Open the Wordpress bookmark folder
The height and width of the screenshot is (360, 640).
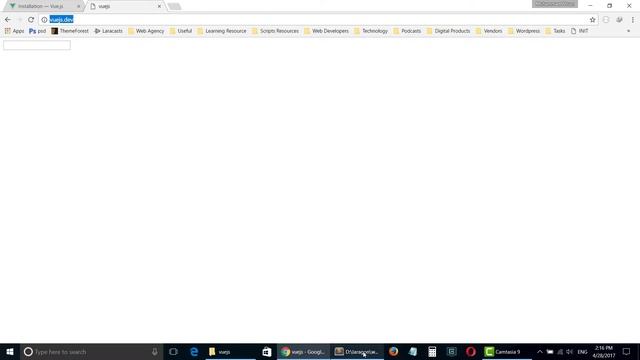click(524, 31)
